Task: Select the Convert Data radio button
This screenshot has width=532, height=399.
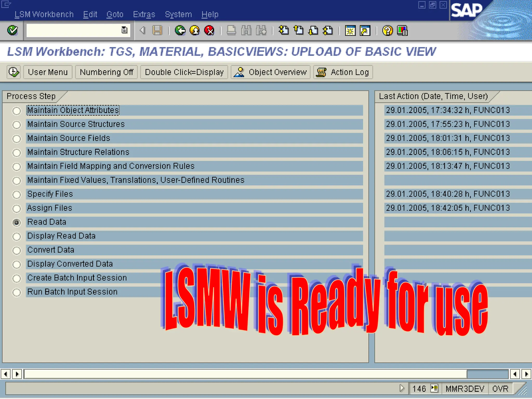Action: [x=17, y=250]
